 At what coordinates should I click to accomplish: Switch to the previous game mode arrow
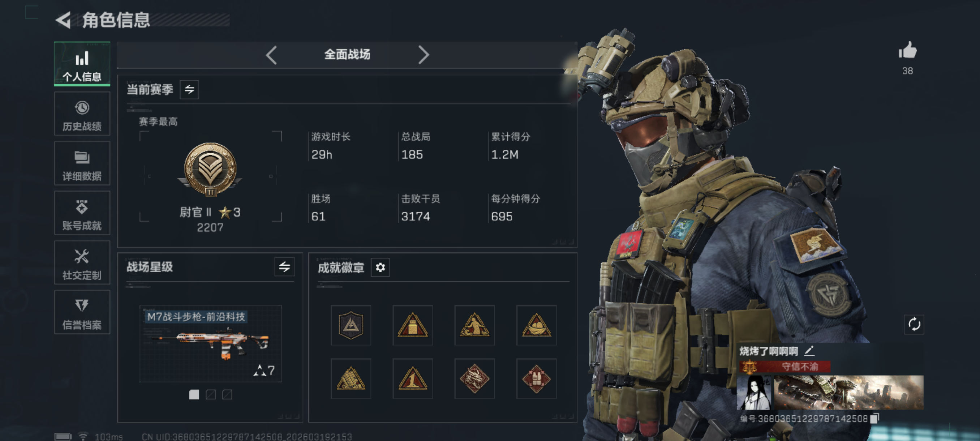pos(271,55)
